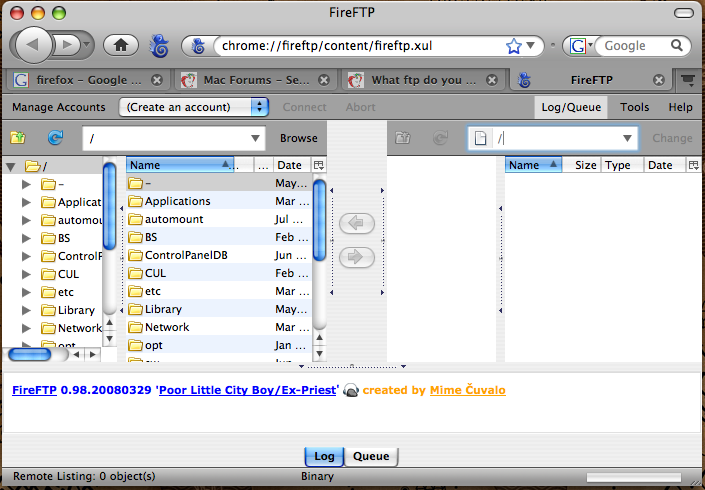Close the 'firefox – Google' tab
This screenshot has height=490, width=705.
pos(156,80)
